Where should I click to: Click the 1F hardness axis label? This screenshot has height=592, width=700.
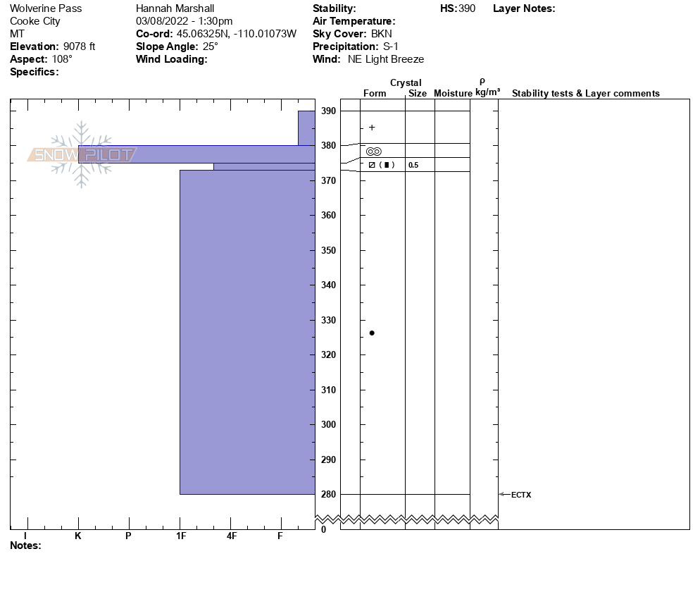(x=181, y=536)
